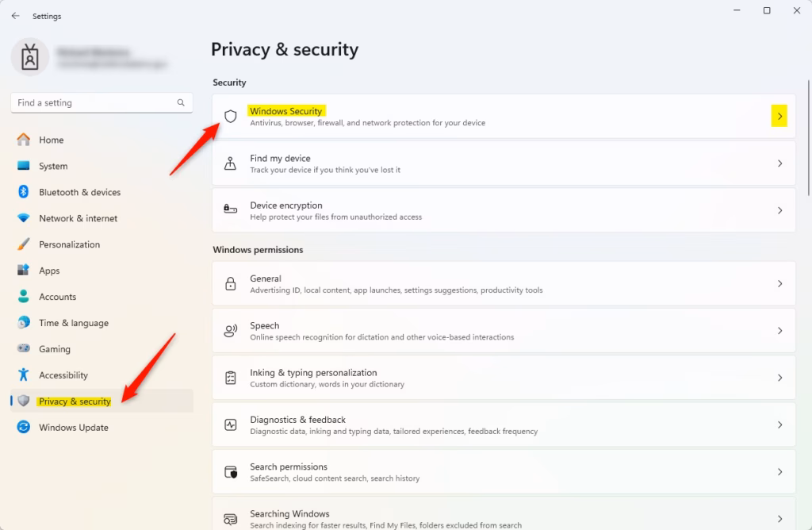This screenshot has height=530, width=812.
Task: Select Privacy & security label
Action: pos(75,401)
